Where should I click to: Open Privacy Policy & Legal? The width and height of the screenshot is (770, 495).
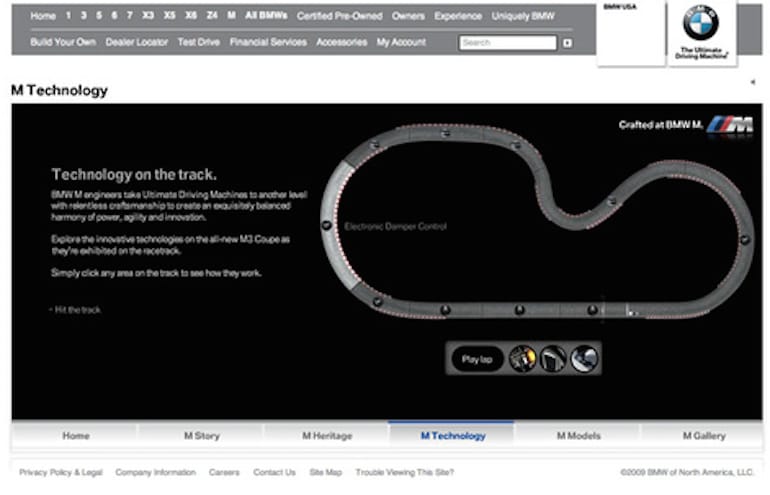coord(61,472)
